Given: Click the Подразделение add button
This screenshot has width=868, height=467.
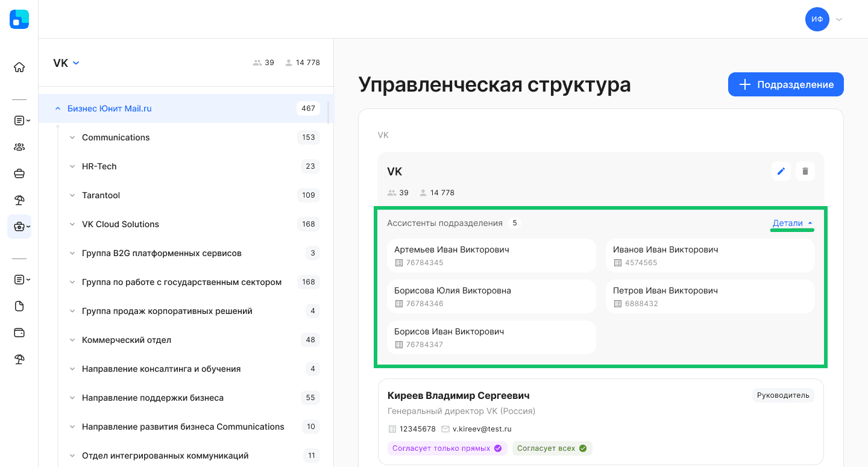Looking at the screenshot, I should [x=786, y=84].
